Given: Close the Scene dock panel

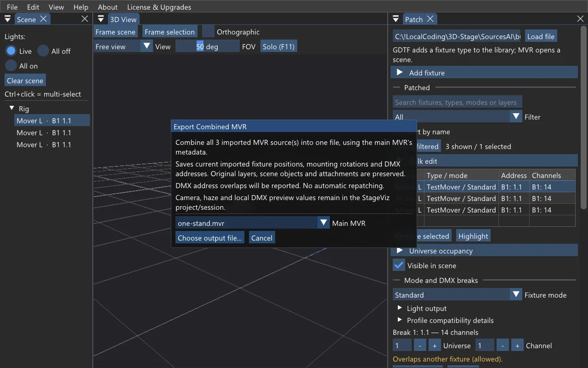Looking at the screenshot, I should [85, 19].
